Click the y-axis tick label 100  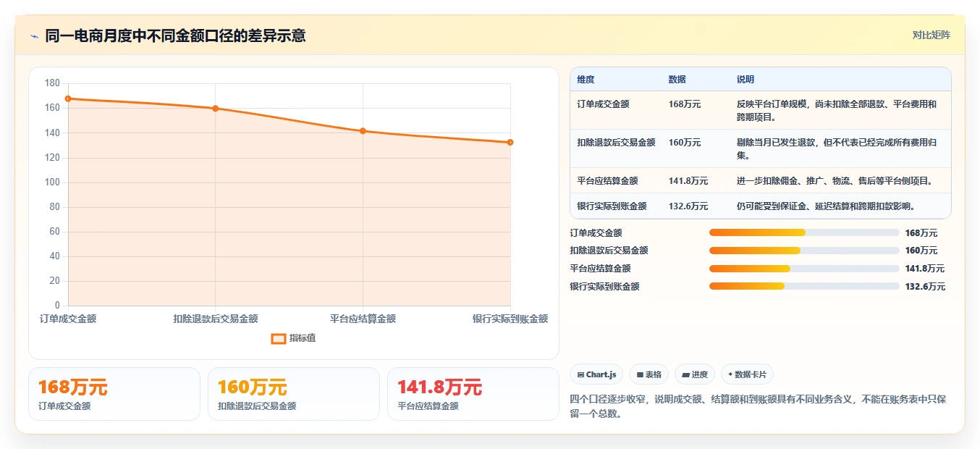point(52,182)
